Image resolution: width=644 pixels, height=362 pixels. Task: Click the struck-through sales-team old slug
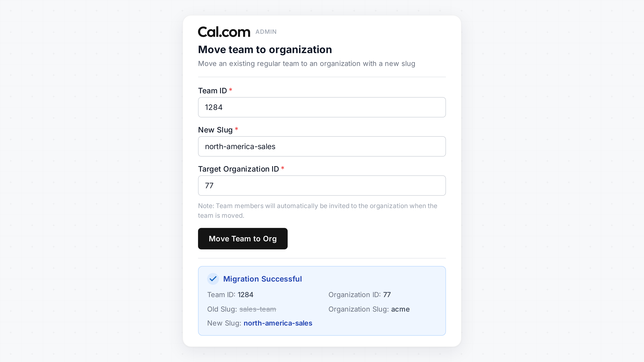click(x=258, y=309)
